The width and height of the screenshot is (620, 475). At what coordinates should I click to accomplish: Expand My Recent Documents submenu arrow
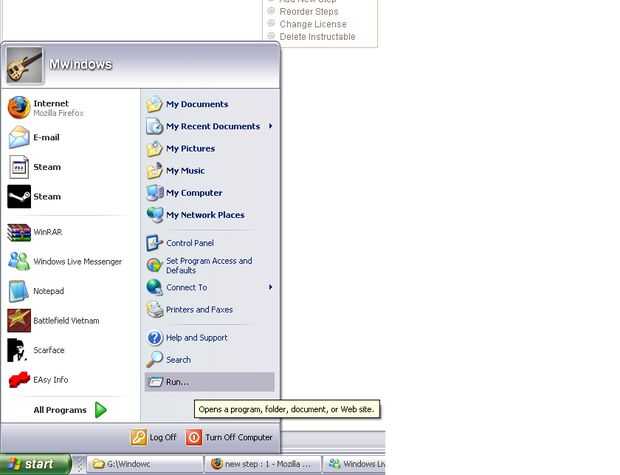pyautogui.click(x=270, y=126)
